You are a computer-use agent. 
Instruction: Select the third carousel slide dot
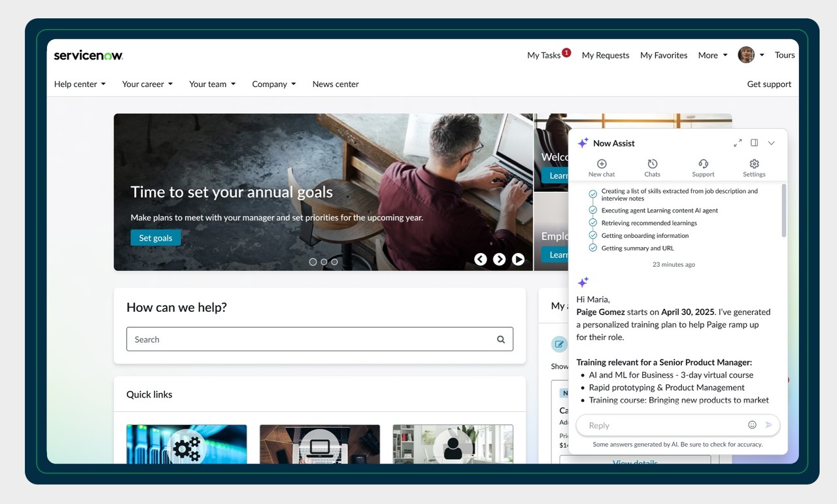(x=334, y=261)
